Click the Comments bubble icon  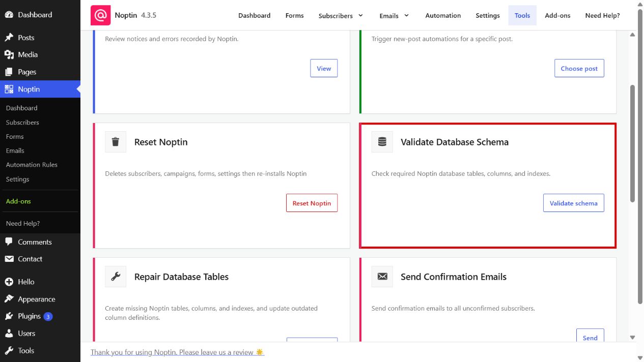tap(9, 242)
